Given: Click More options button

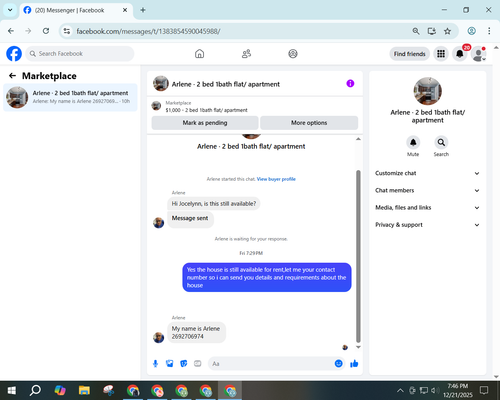Looking at the screenshot, I should point(309,123).
